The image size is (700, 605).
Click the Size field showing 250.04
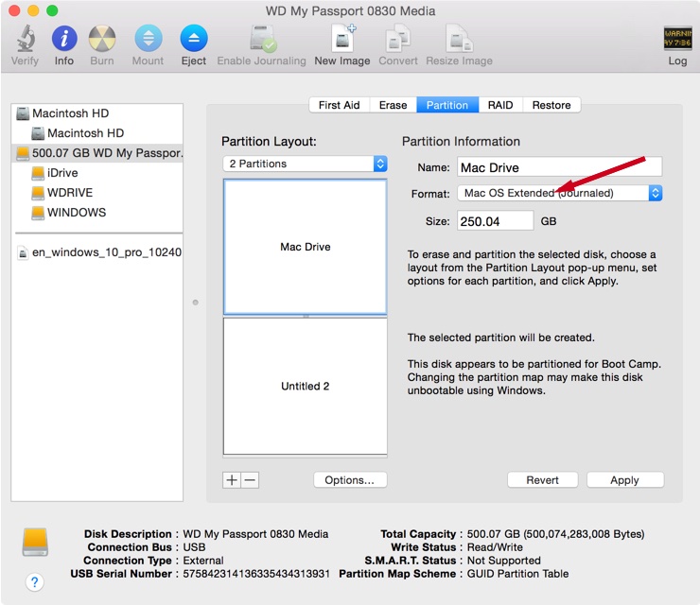tap(495, 221)
